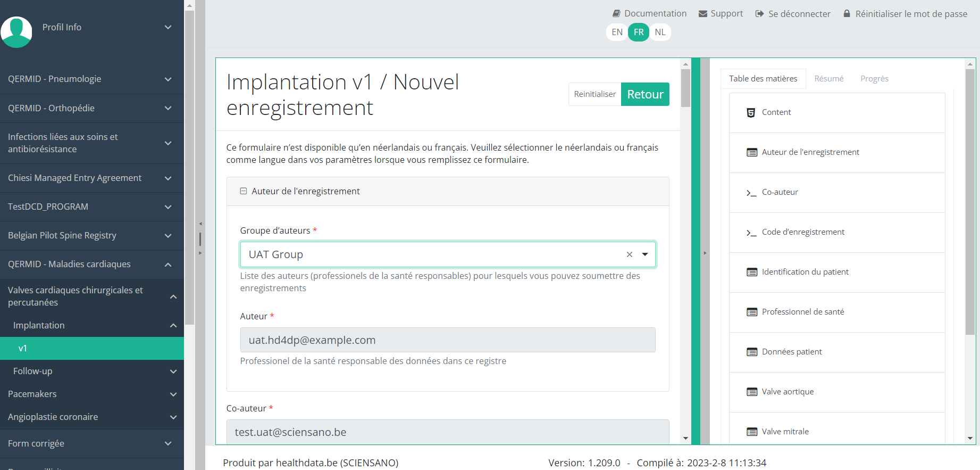Click the lock icon for password reset
The width and height of the screenshot is (980, 470).
(x=847, y=14)
